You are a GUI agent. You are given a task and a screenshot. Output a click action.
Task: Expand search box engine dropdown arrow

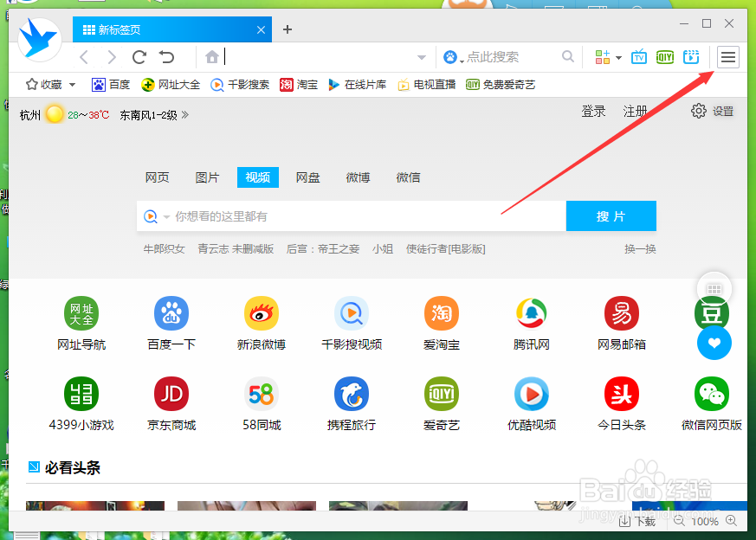click(x=166, y=216)
